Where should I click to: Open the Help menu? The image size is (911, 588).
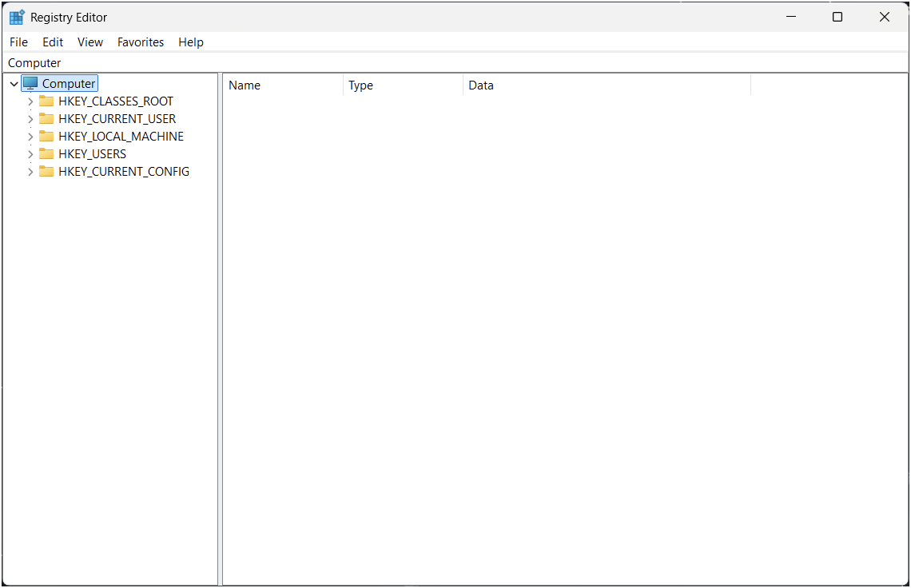[x=190, y=42]
